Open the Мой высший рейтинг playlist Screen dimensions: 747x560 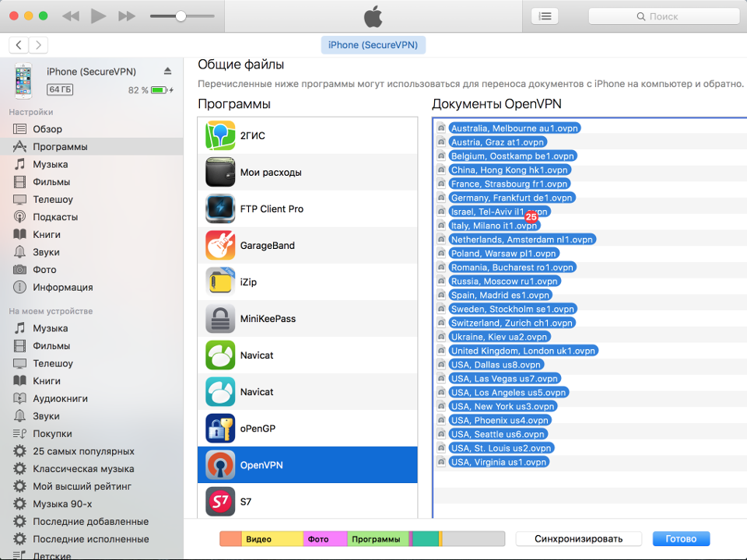(92, 487)
